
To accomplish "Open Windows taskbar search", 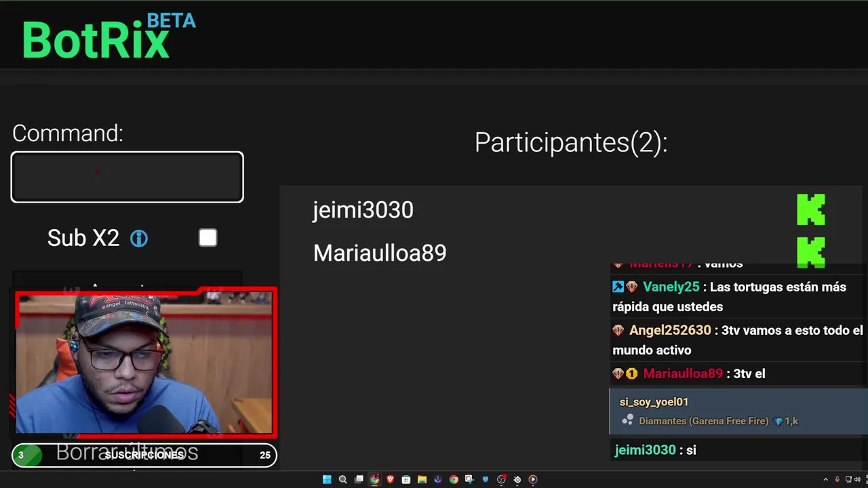I will [343, 479].
